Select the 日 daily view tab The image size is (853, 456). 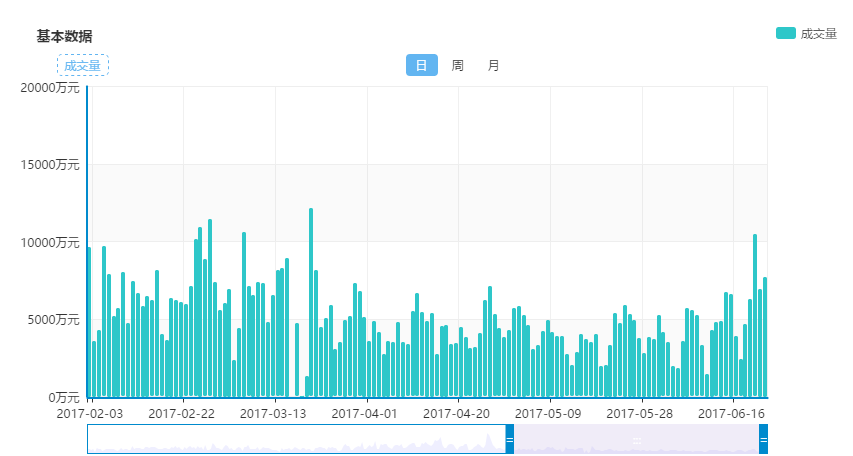pos(422,65)
